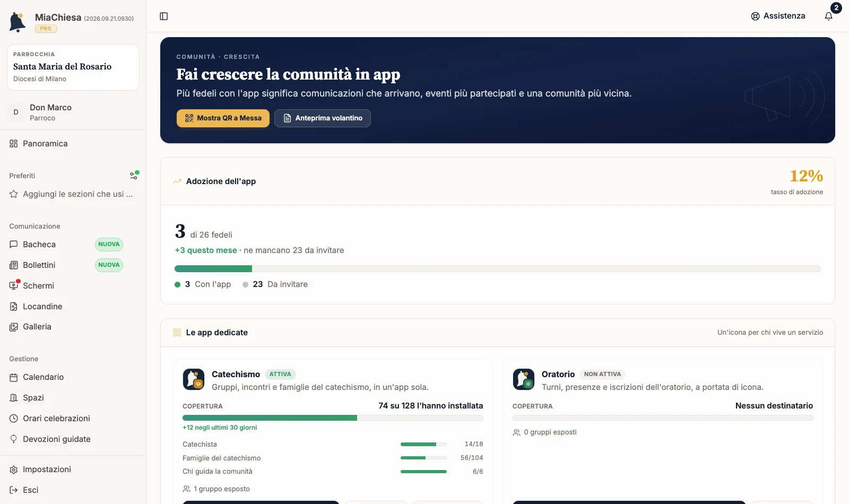Open Bacheca in the sidebar
Image resolution: width=849 pixels, height=504 pixels.
pos(73,245)
